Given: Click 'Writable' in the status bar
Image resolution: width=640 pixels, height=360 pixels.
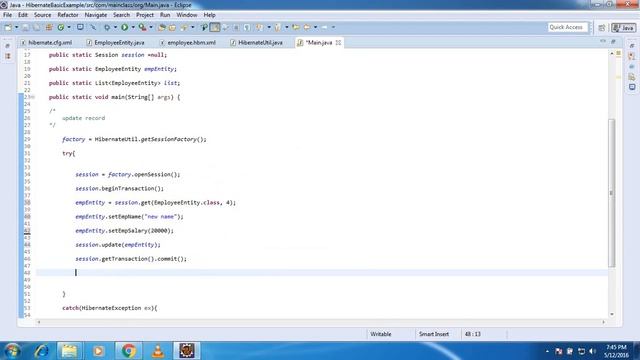Looking at the screenshot, I should click(381, 334).
